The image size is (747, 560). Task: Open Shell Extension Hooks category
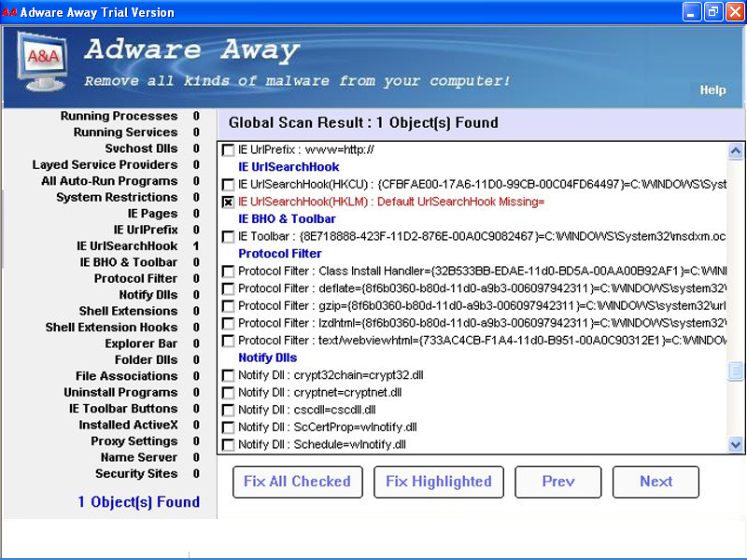click(x=111, y=328)
